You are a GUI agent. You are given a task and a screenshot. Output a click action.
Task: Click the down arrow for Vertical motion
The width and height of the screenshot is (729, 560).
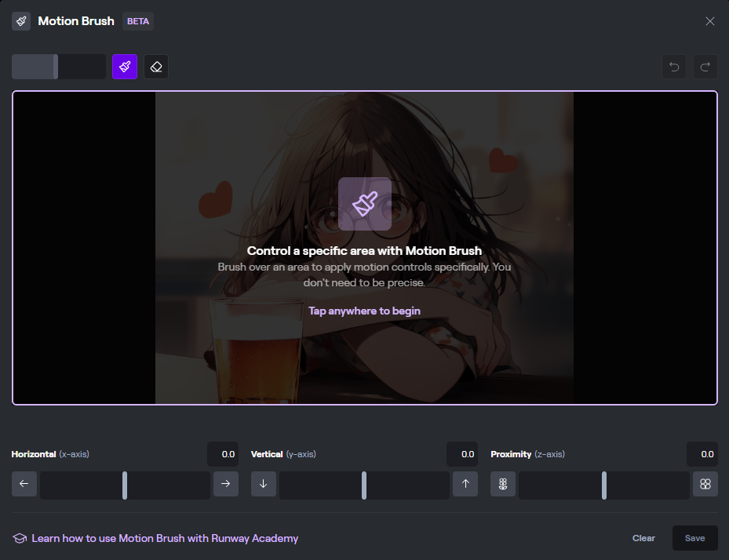tap(264, 484)
